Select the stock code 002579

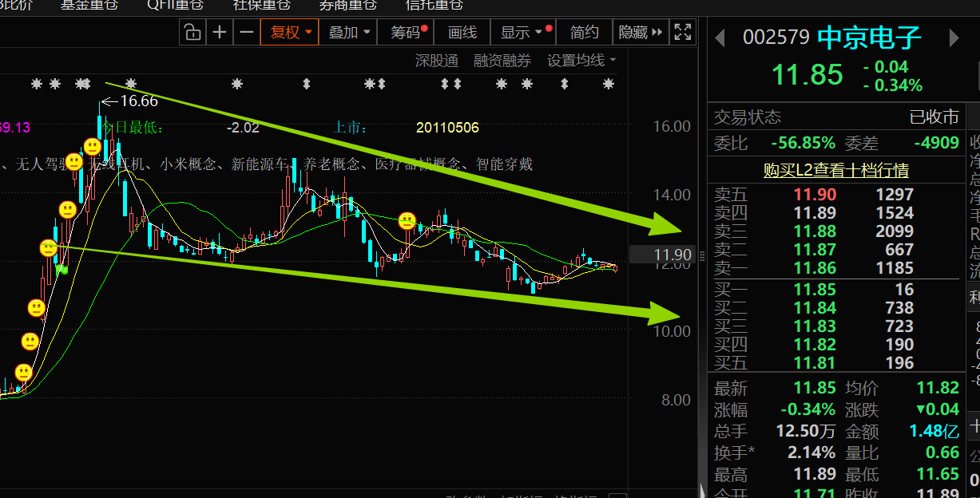point(776,38)
